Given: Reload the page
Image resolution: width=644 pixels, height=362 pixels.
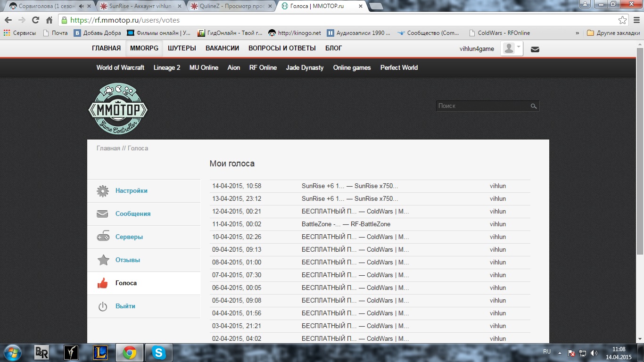Looking at the screenshot, I should (35, 20).
